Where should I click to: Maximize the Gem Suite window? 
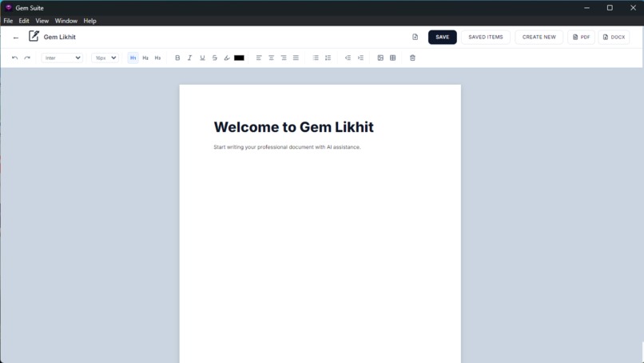pyautogui.click(x=610, y=7)
